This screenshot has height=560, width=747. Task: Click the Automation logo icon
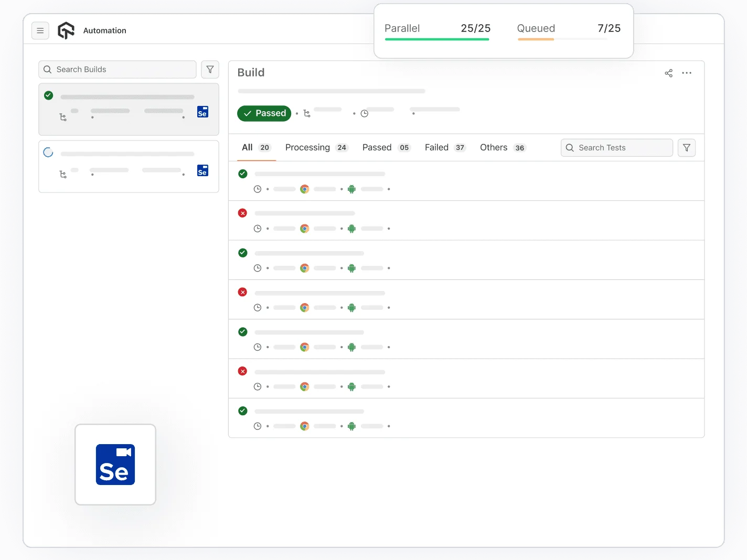pyautogui.click(x=66, y=30)
